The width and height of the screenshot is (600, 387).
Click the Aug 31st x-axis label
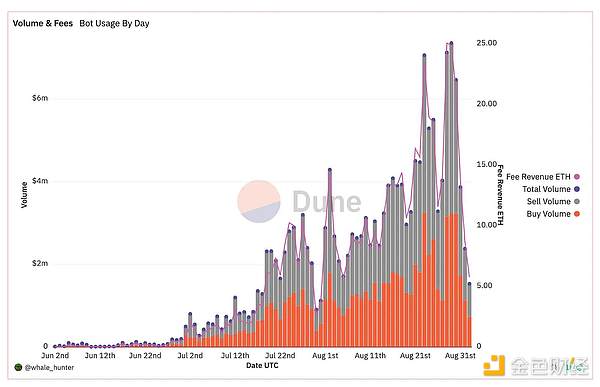tap(460, 356)
